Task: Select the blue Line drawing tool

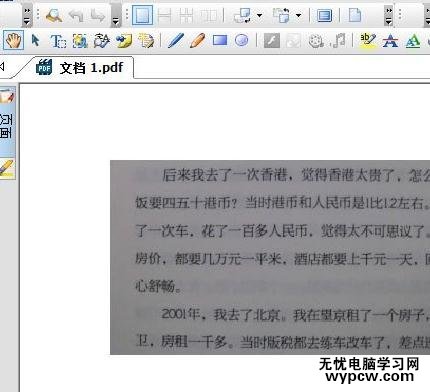Action: [x=176, y=41]
